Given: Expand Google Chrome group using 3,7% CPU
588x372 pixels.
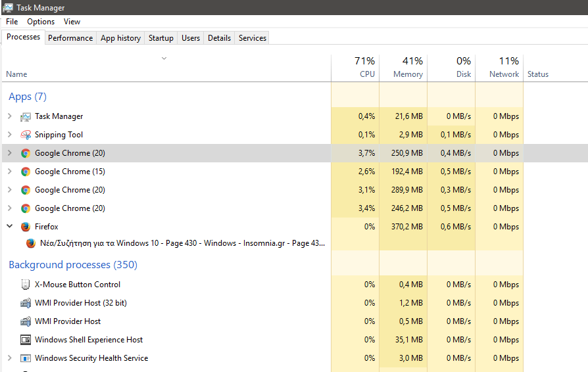Looking at the screenshot, I should click(x=10, y=153).
